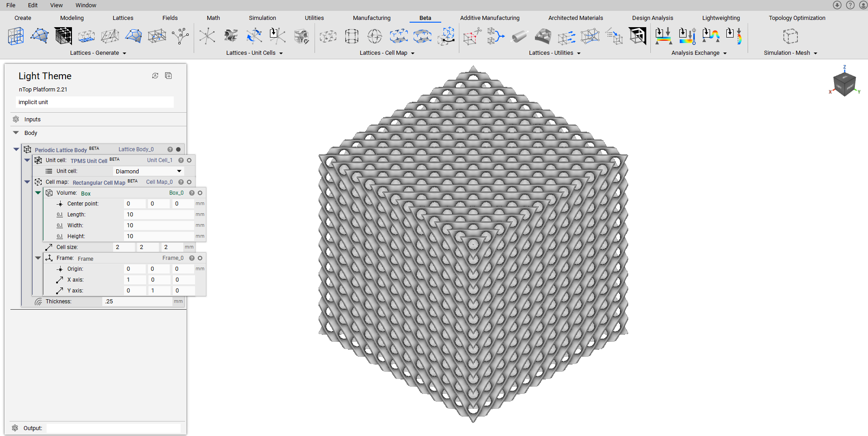This screenshot has width=868, height=436.
Task: Toggle visibility circle for Box_0
Action: (200, 193)
